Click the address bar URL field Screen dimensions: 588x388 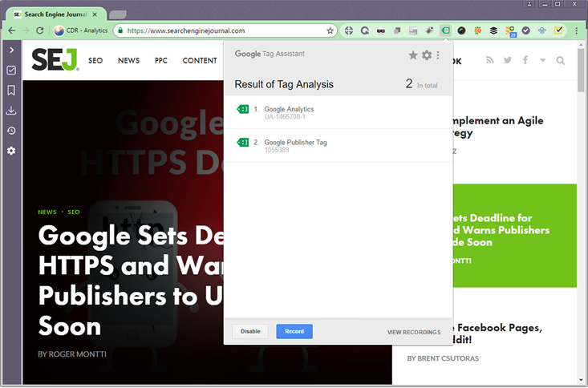coord(225,30)
